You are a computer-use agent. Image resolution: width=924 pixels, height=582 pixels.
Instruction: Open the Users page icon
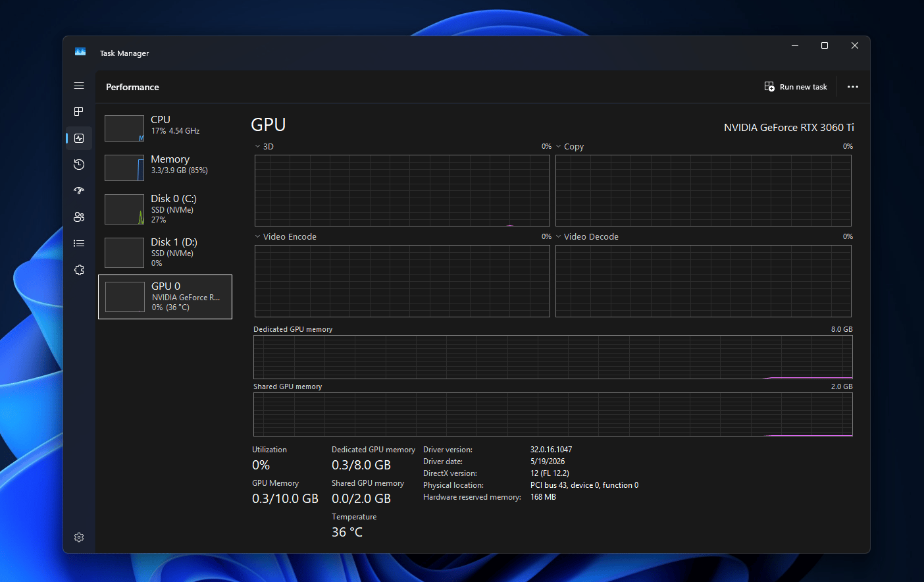[x=79, y=217]
